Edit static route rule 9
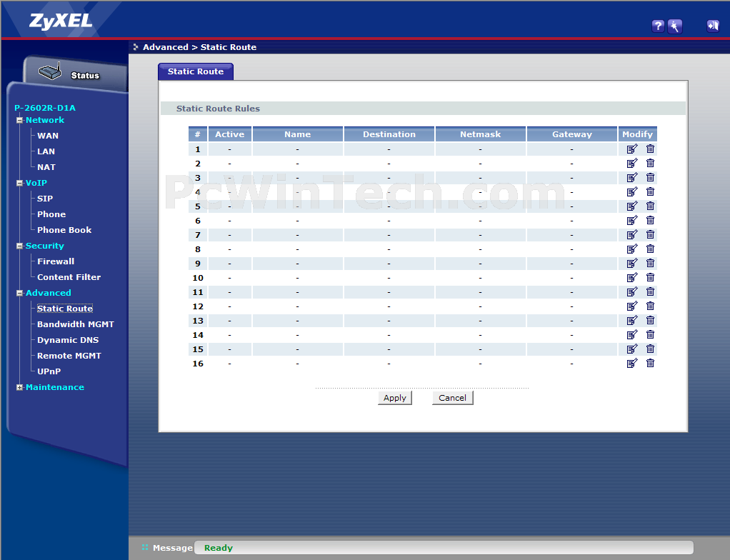The image size is (730, 560). coord(631,263)
